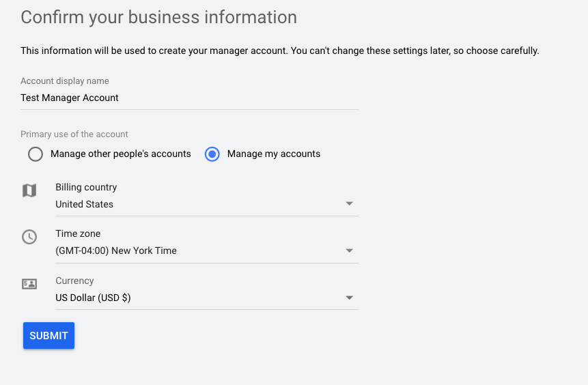Submit the business information form

pyautogui.click(x=48, y=336)
